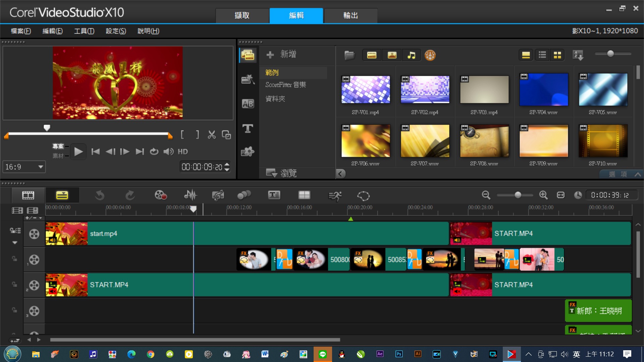Open the Multi-Camera Editor icon
The image size is (644, 362).
tap(304, 195)
